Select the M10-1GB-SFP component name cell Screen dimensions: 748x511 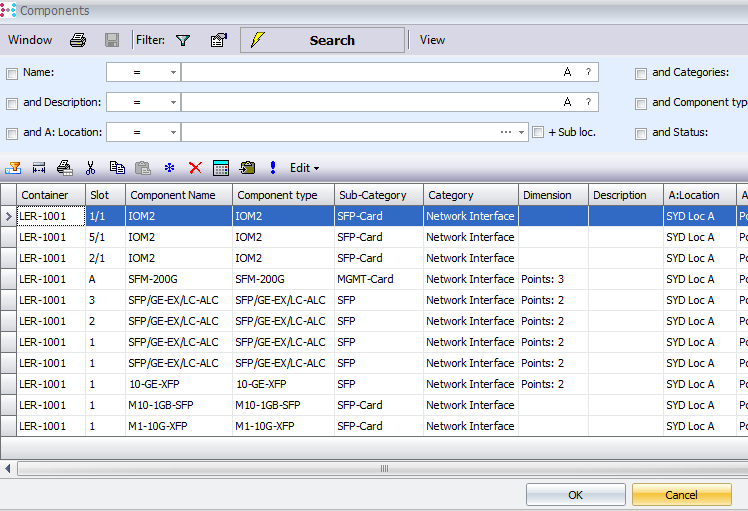click(x=179, y=405)
